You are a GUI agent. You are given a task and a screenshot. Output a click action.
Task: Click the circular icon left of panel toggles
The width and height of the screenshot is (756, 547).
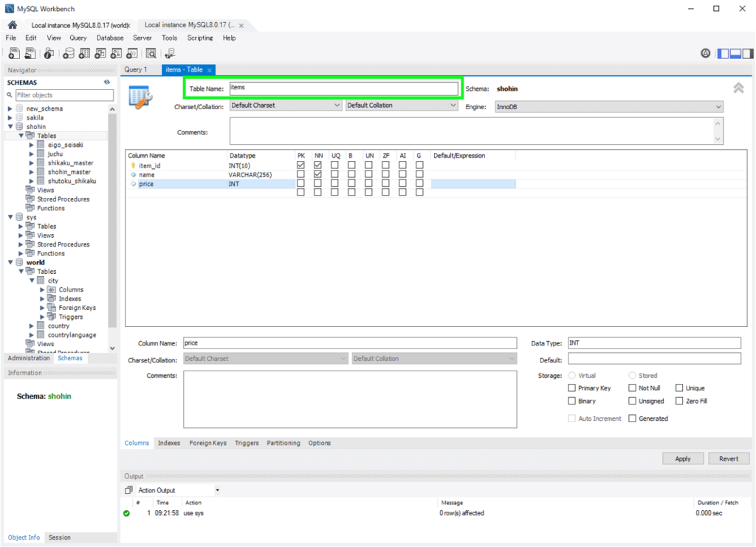[x=705, y=53]
